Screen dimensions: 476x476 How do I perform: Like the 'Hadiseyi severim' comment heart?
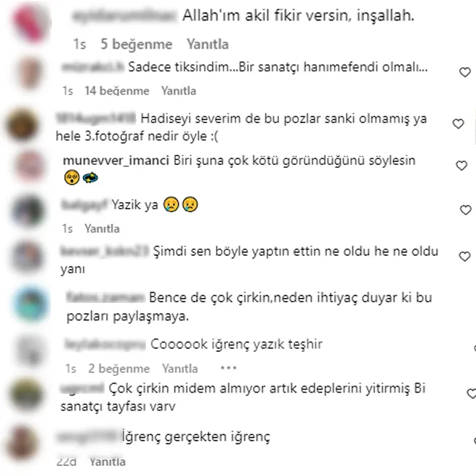[x=458, y=124]
